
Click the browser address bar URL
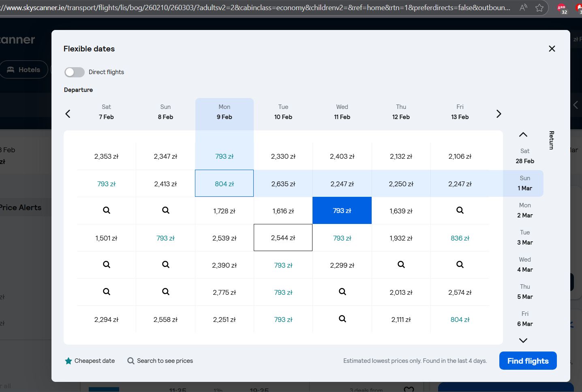click(255, 8)
